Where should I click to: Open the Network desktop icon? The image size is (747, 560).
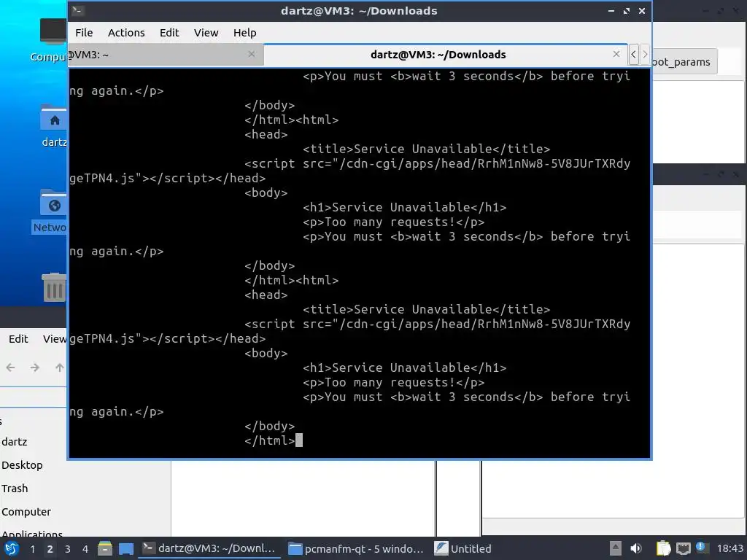50,211
